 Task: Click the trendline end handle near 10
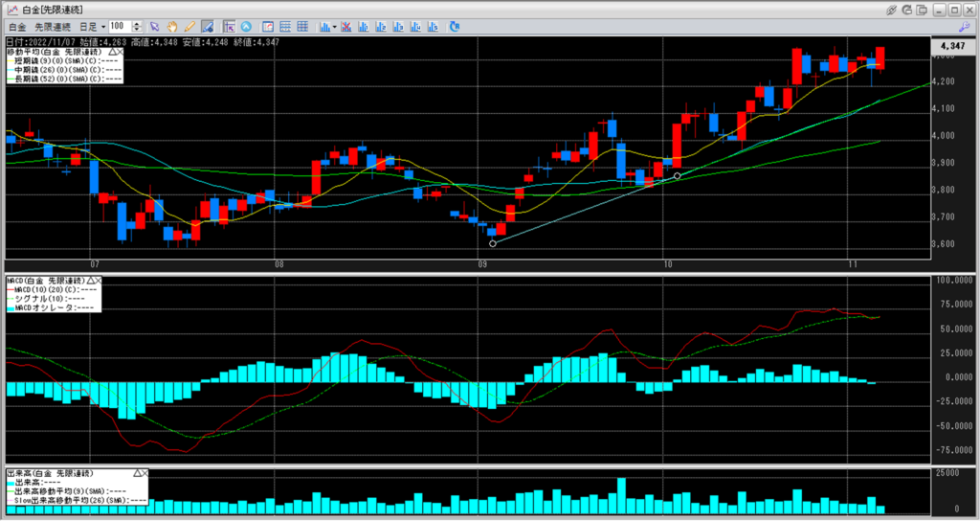click(677, 176)
